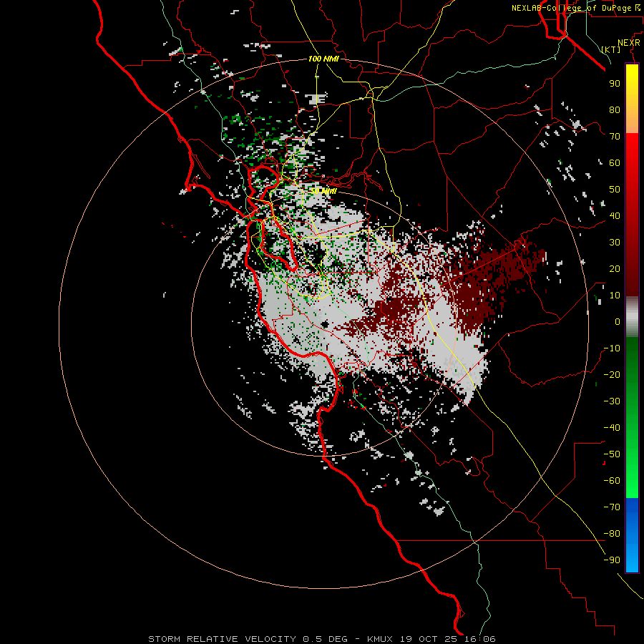Click the -30 knot scale value
Image resolution: width=644 pixels, height=644 pixels.
(612, 401)
